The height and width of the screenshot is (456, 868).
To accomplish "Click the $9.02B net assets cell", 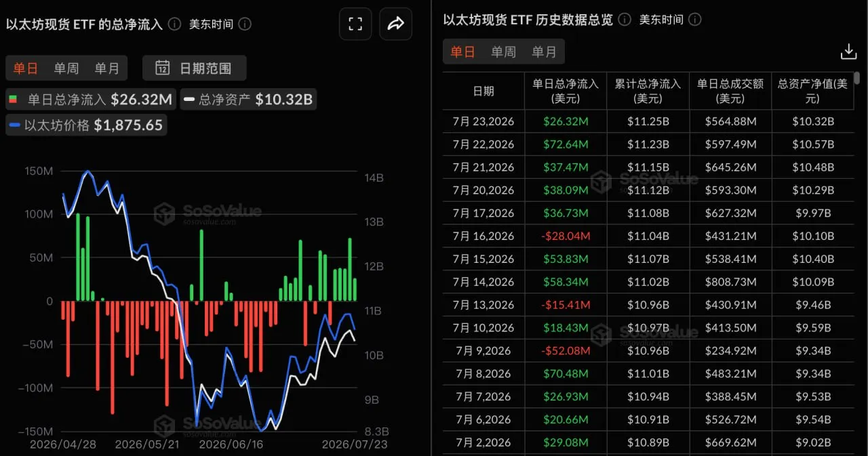I will (812, 442).
